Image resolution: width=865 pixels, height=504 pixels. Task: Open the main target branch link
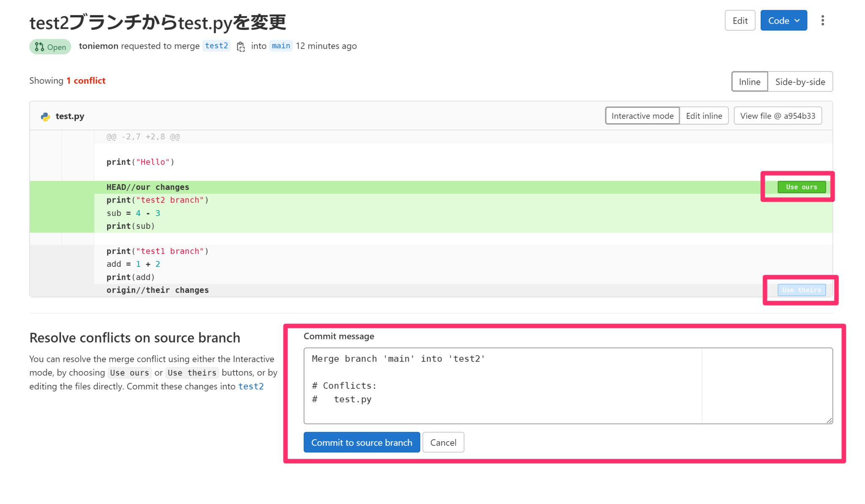281,46
